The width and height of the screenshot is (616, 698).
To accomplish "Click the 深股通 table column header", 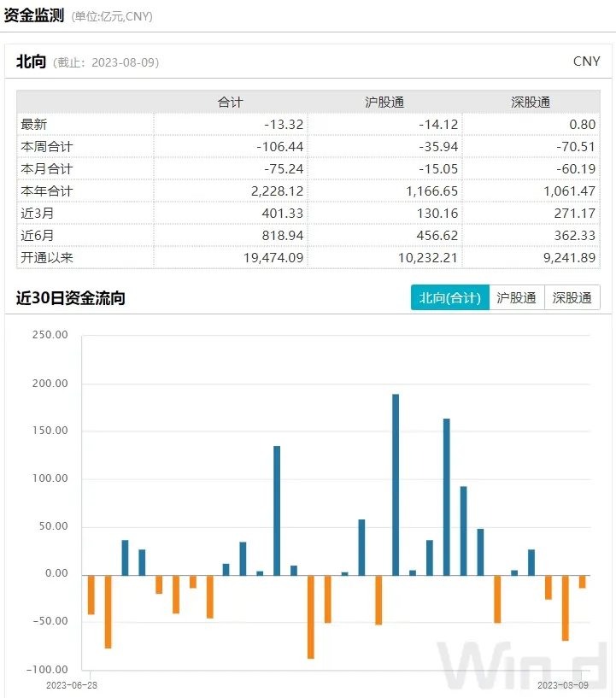I will (x=531, y=103).
